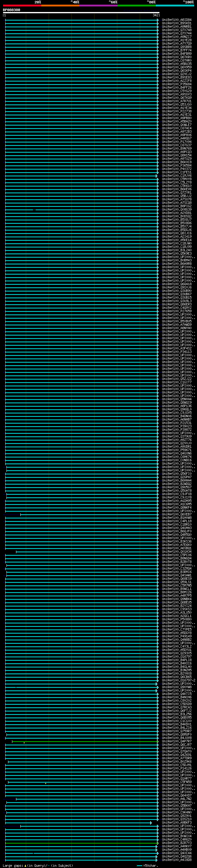
Task: Select the UniRef100_P35684 label
Action: pos(176,84)
